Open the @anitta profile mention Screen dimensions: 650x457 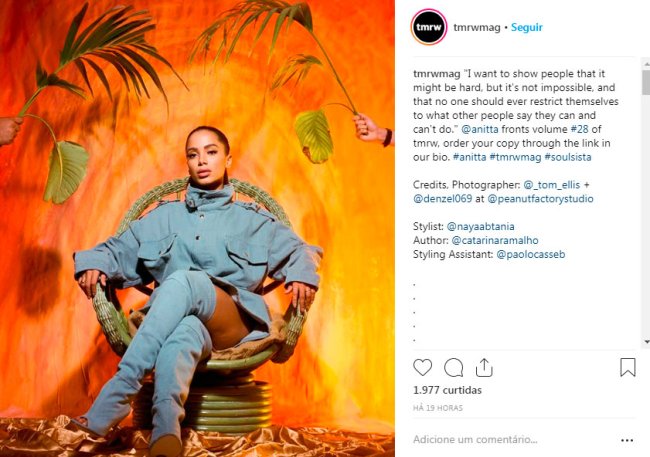coord(480,129)
